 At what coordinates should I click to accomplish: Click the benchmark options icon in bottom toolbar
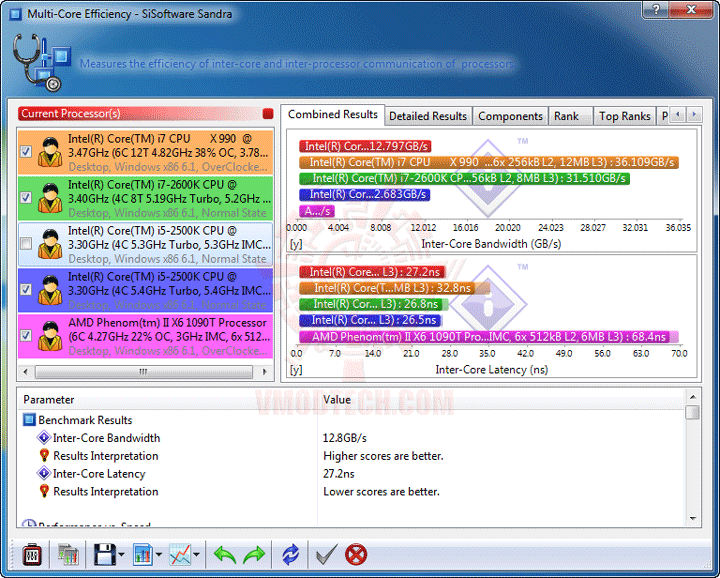[x=32, y=555]
